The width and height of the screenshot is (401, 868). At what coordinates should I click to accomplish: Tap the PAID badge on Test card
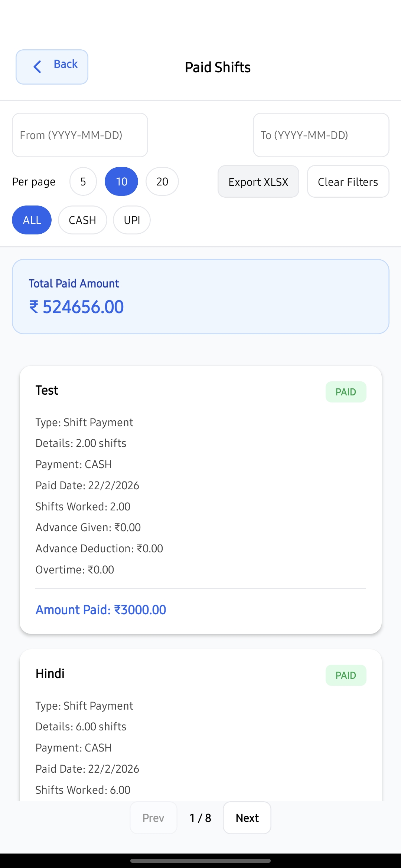tap(346, 392)
